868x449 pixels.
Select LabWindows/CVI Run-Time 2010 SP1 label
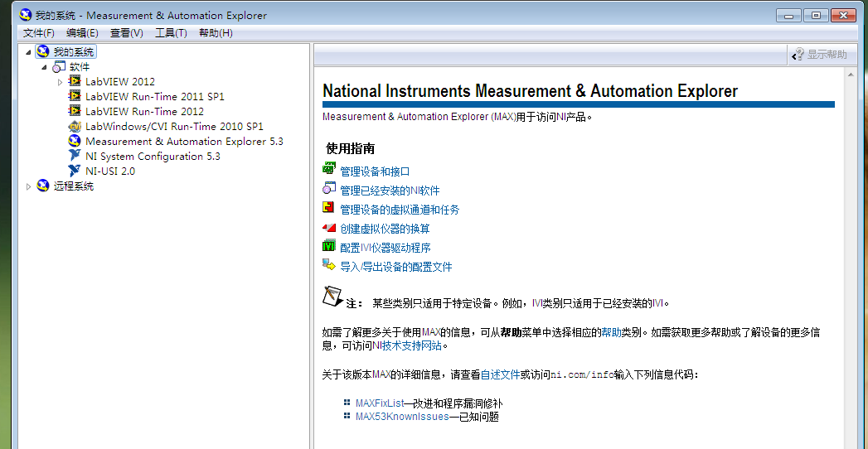[174, 127]
